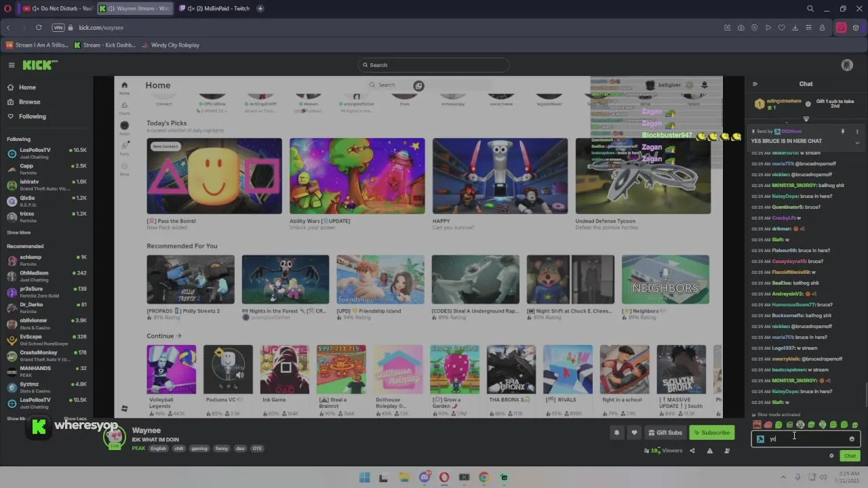The image size is (868, 488).
Task: Expand the gift leaderboard arrow
Action: 806,119
